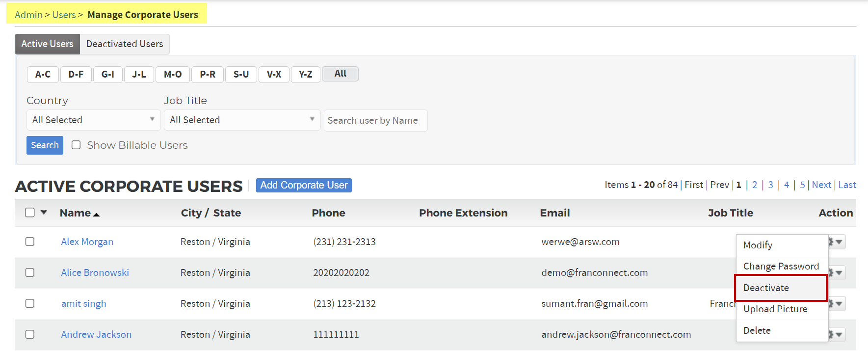This screenshot has height=351, width=868.
Task: Open Alice Bronowski's user profile link
Action: tap(95, 273)
